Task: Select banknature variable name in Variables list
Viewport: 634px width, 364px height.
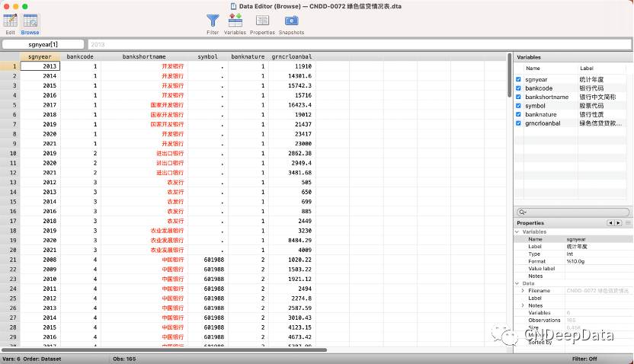Action: click(x=540, y=115)
